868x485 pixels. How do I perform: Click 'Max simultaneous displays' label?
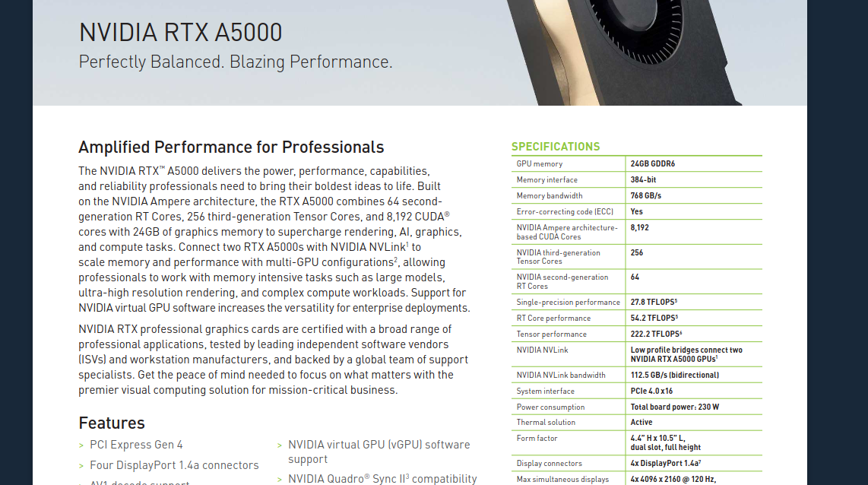click(x=562, y=480)
